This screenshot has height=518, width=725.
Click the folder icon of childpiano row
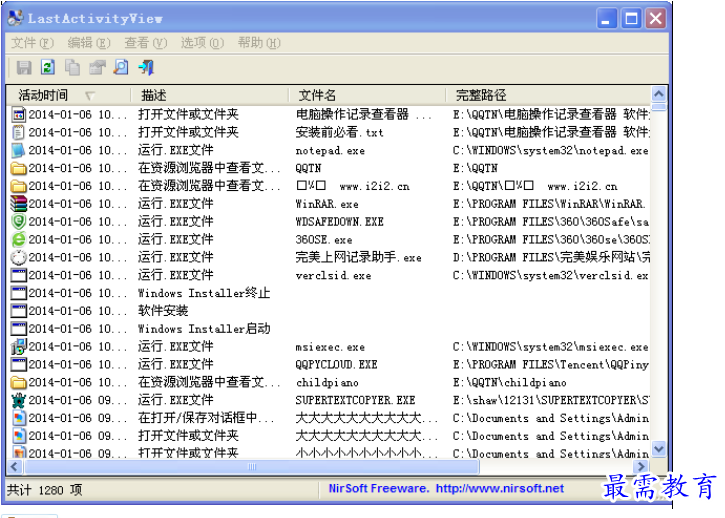(18, 382)
